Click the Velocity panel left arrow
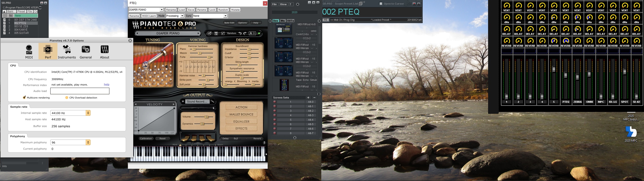 point(136,104)
